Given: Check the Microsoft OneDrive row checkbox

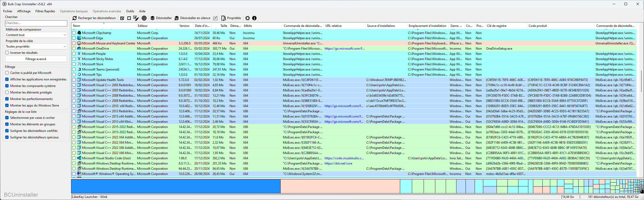Looking at the screenshot, I should coord(74,49).
